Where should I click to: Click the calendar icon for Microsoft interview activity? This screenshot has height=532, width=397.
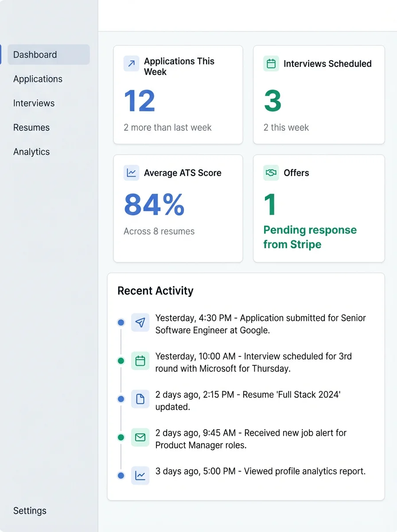tap(140, 361)
